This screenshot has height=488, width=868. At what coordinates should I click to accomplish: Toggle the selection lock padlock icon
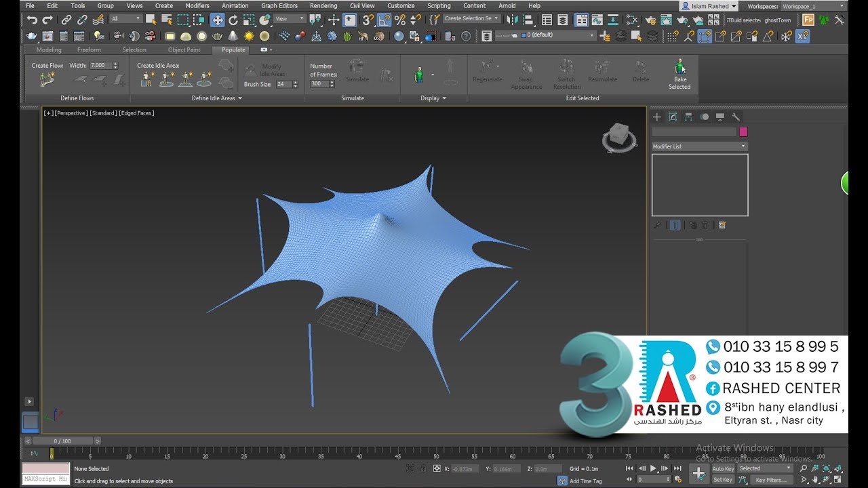coord(424,468)
